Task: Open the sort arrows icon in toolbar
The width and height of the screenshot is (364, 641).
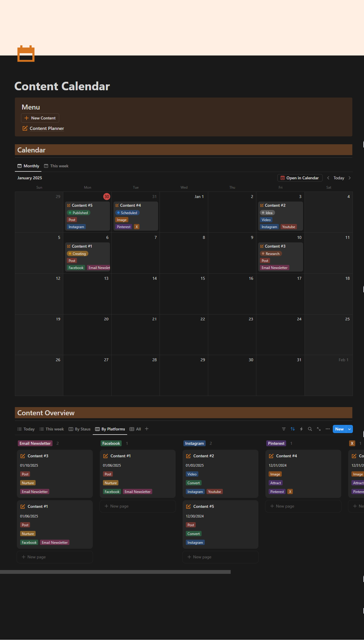Action: coord(293,429)
